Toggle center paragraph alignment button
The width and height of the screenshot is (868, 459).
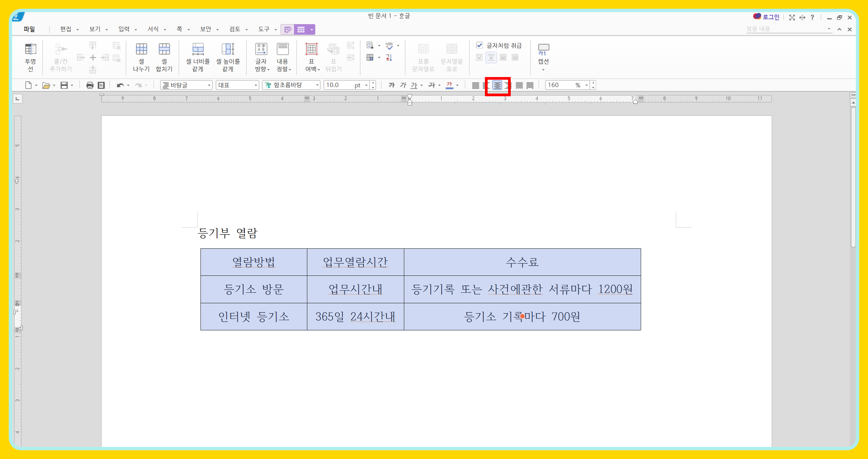[x=497, y=86]
